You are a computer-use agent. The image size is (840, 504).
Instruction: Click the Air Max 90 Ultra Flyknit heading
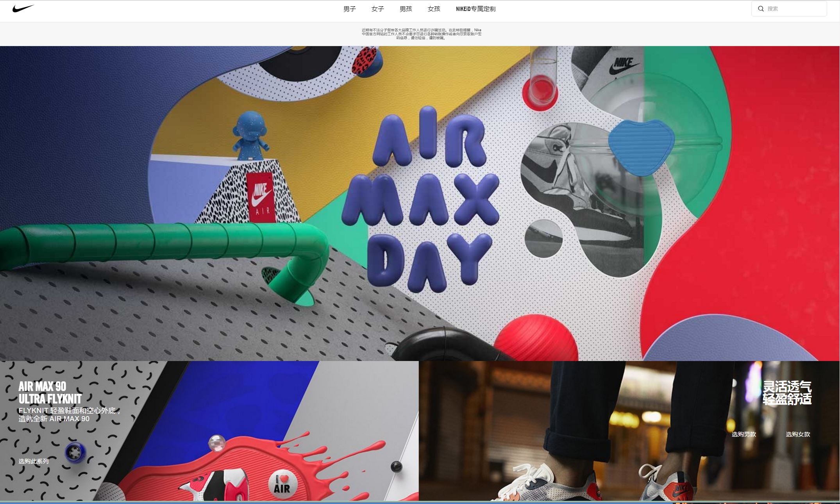pyautogui.click(x=50, y=393)
